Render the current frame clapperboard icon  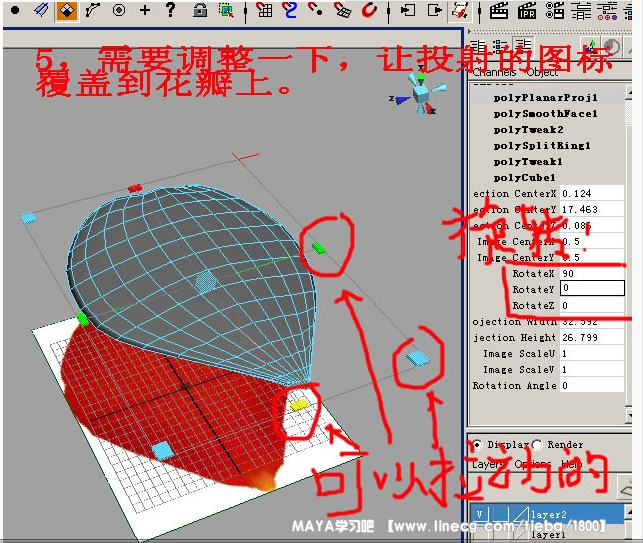(499, 10)
